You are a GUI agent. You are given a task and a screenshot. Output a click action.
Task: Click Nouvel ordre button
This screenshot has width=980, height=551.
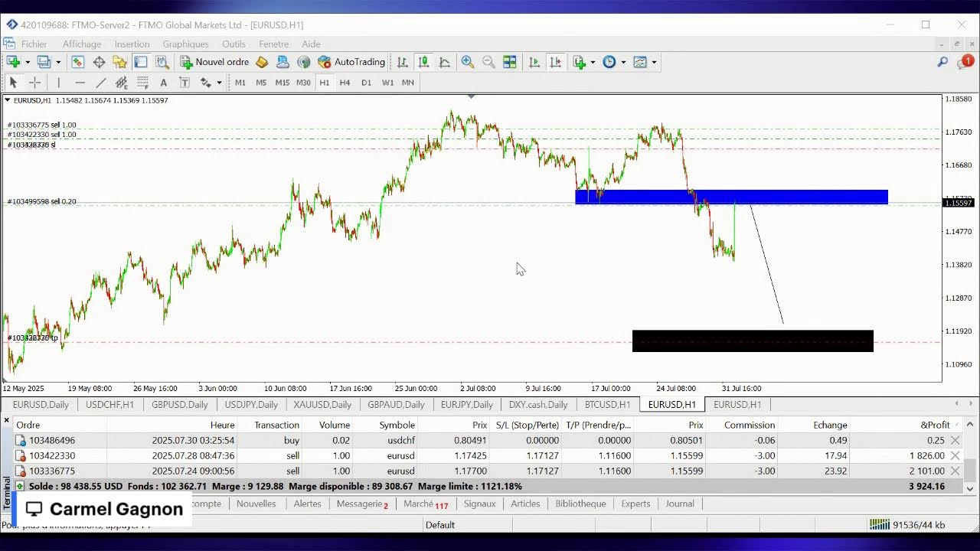pos(215,62)
